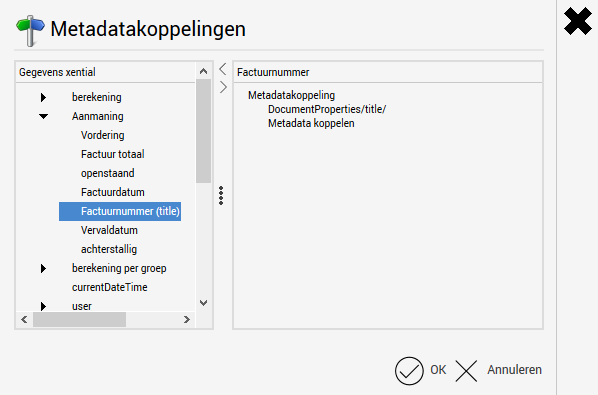
Task: Select Vordering in the tree
Action: 103,135
